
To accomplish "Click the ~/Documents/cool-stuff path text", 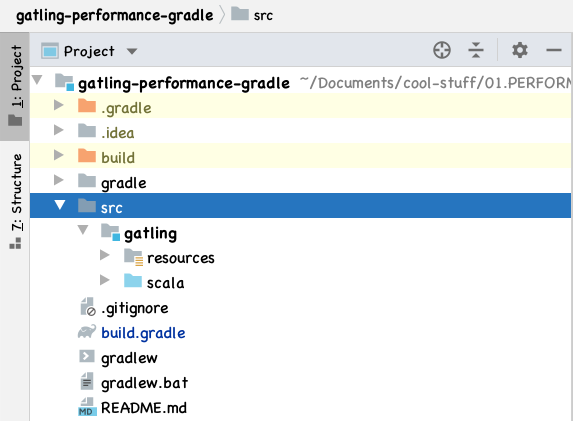I will point(435,83).
